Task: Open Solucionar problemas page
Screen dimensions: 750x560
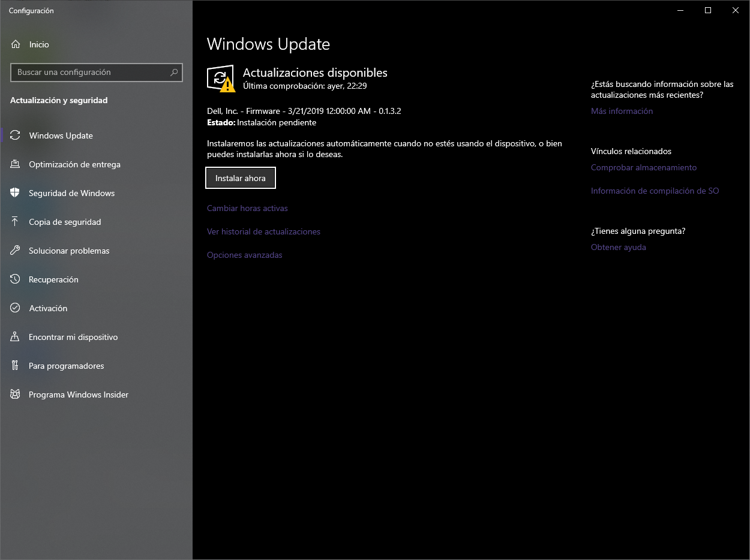Action: click(96, 251)
